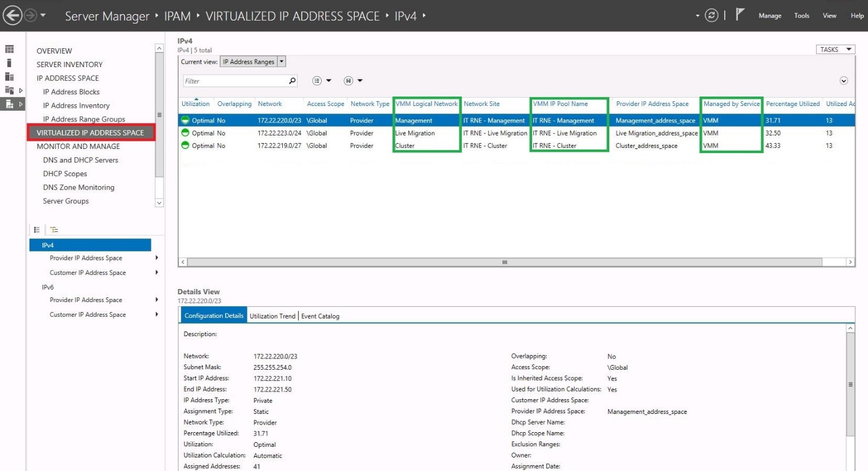Open the Tools menu

coord(801,16)
